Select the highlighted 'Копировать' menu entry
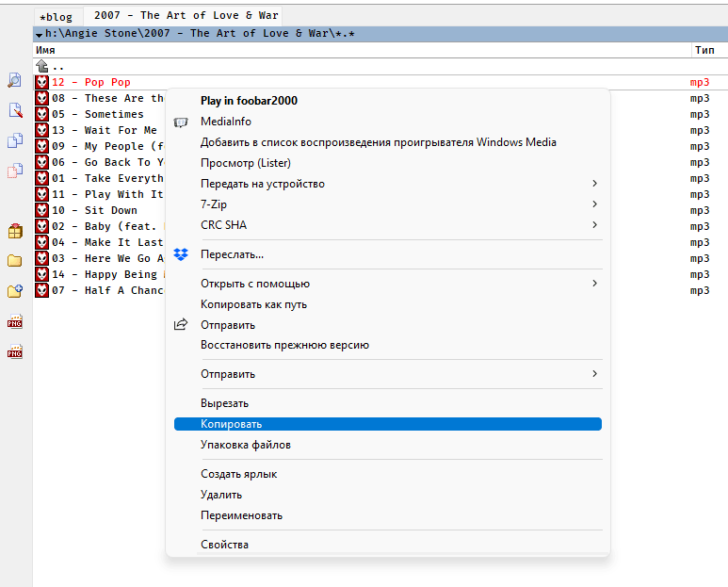The width and height of the screenshot is (728, 587). (388, 424)
